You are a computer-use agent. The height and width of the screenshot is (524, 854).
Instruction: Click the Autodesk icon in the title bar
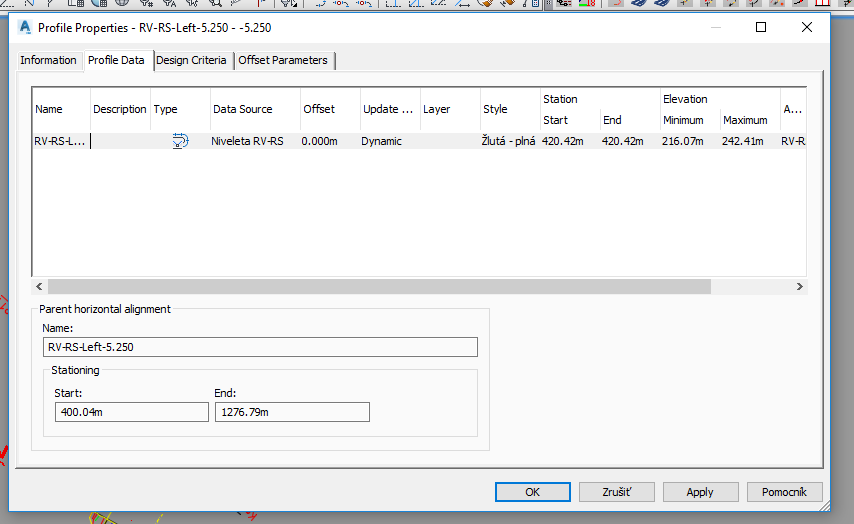tap(25, 27)
